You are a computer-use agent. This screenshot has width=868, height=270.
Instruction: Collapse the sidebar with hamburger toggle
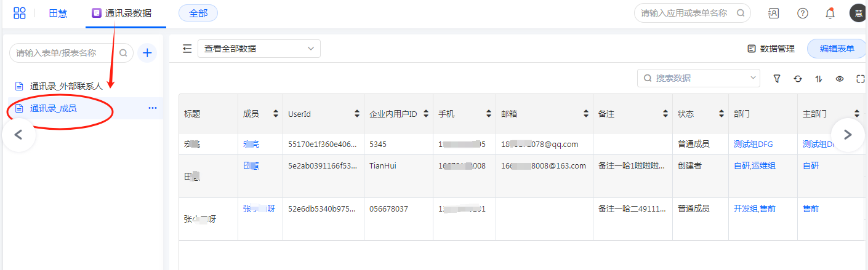pos(187,49)
